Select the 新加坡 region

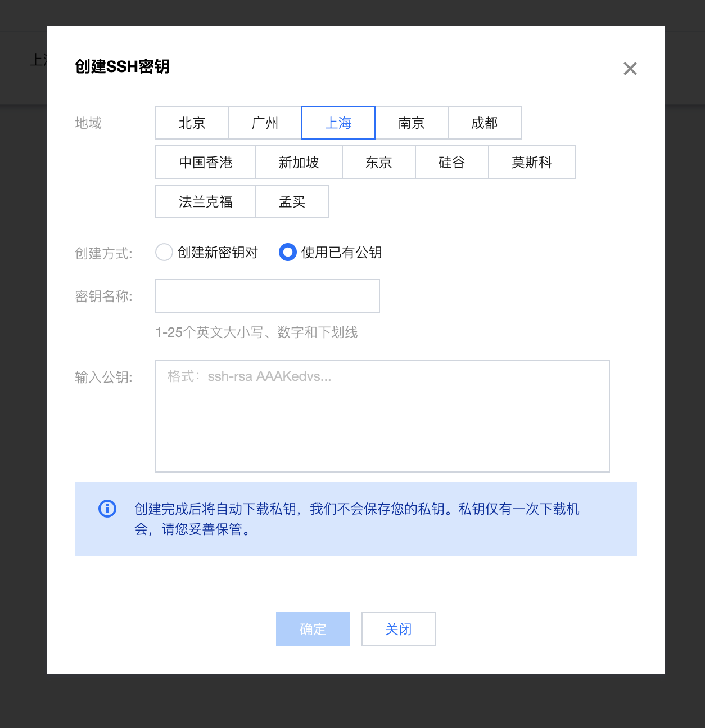pyautogui.click(x=299, y=162)
